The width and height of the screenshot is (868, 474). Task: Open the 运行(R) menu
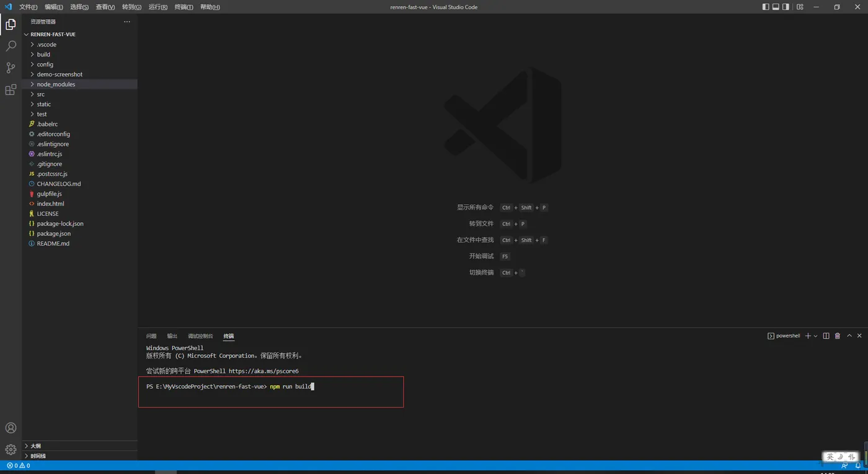157,7
